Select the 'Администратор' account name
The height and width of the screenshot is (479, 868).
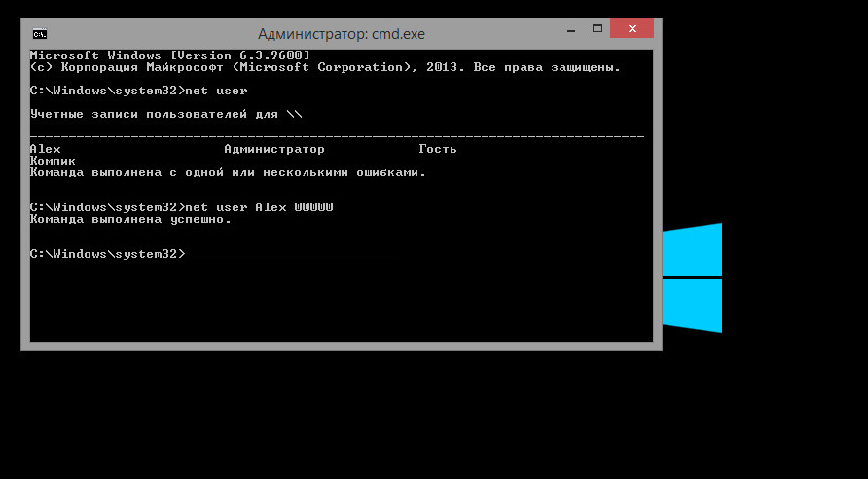tap(274, 150)
